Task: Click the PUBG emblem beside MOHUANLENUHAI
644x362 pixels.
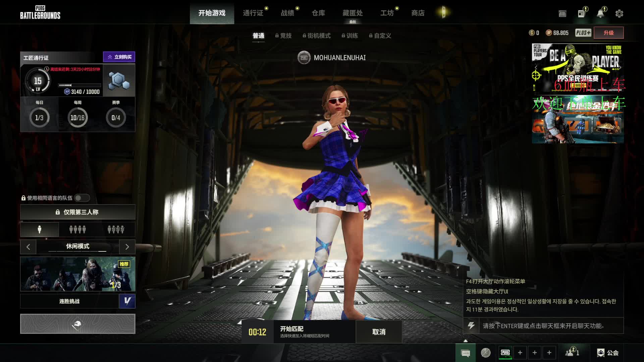Action: (304, 58)
